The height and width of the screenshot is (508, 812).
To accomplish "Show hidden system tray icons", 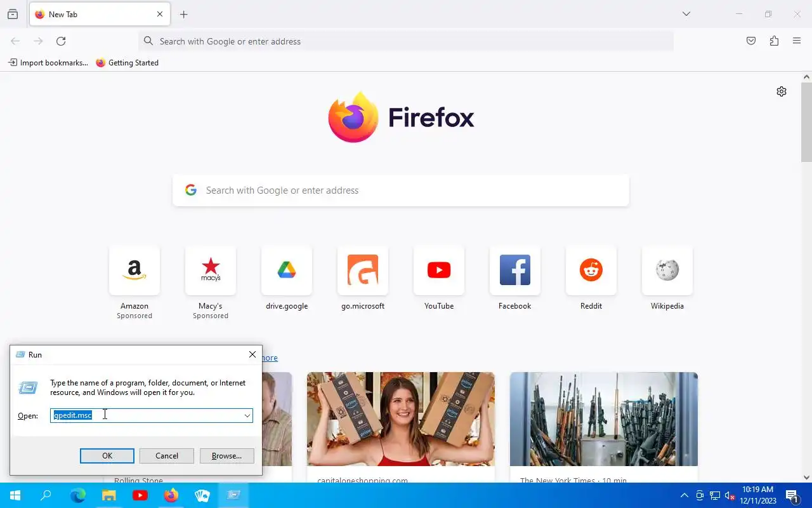I will click(684, 495).
